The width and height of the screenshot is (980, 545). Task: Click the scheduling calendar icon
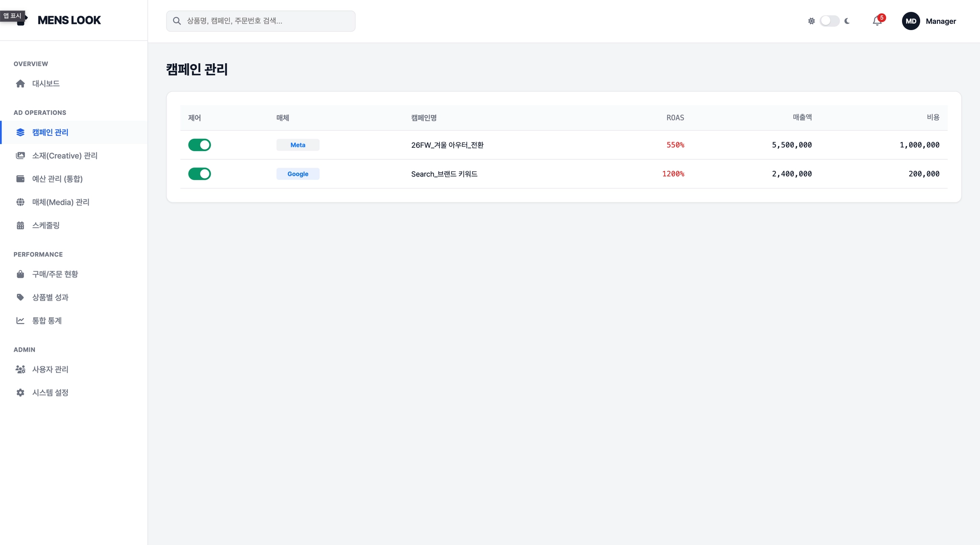(x=20, y=225)
